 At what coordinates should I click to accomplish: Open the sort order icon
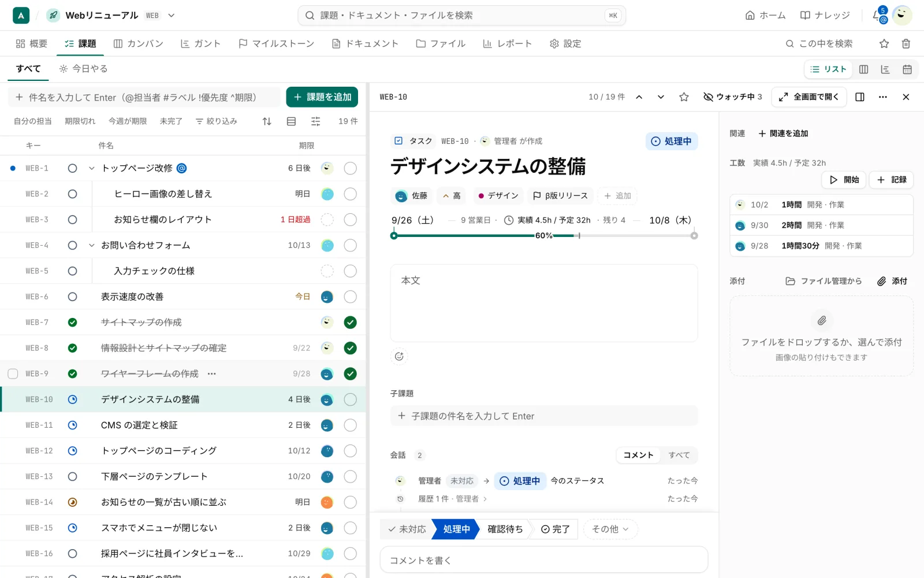pyautogui.click(x=267, y=121)
